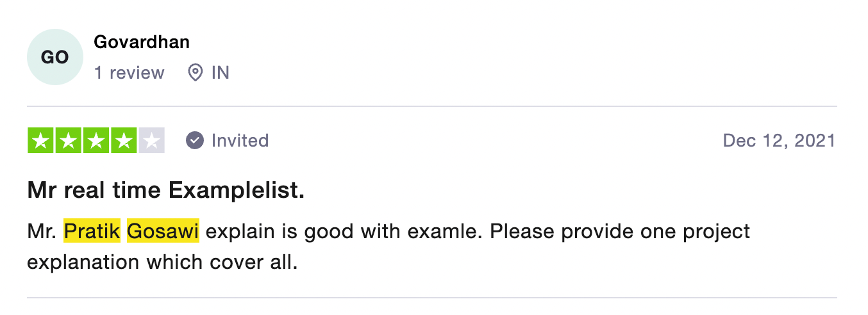Click the fifth gray empty star
868x315 pixels.
(x=151, y=141)
